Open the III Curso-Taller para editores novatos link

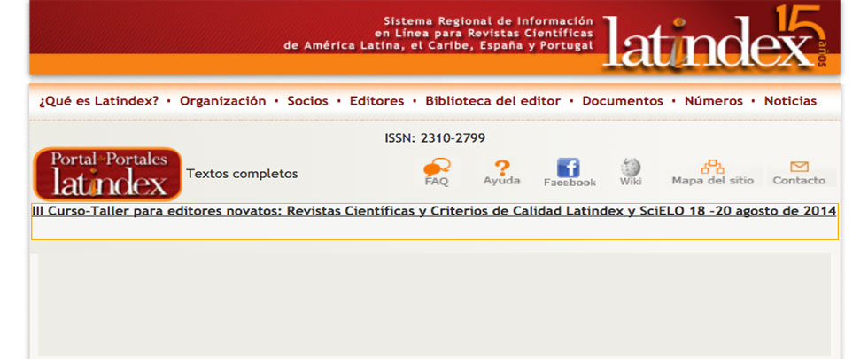click(434, 211)
